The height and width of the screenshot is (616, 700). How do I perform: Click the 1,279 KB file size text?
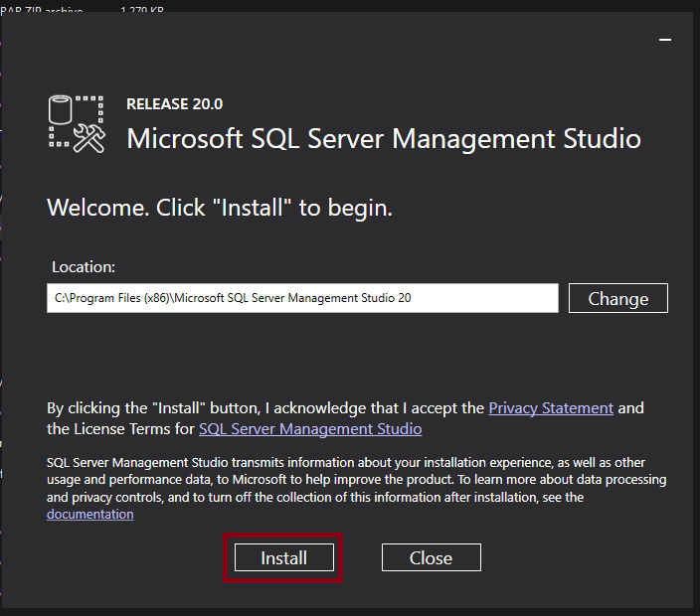tap(142, 10)
